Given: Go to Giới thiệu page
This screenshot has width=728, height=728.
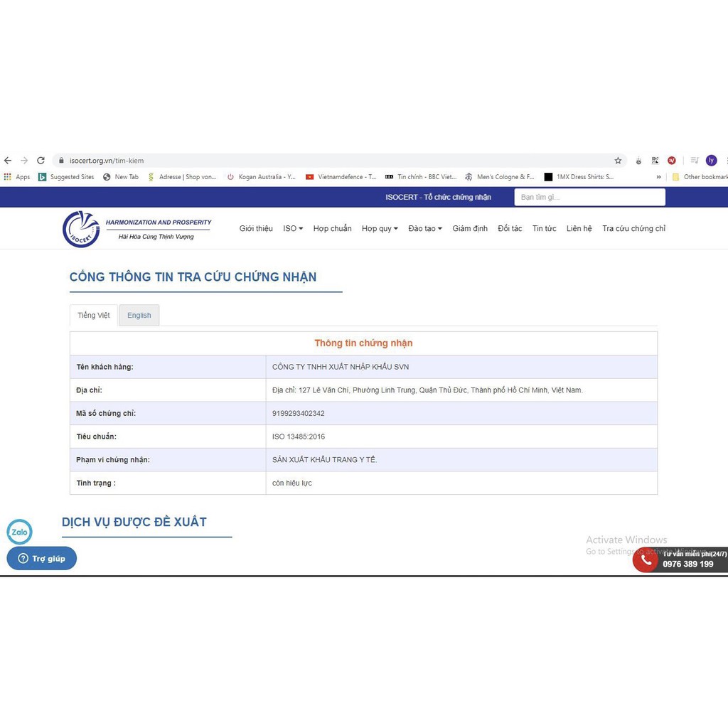Looking at the screenshot, I should [256, 228].
